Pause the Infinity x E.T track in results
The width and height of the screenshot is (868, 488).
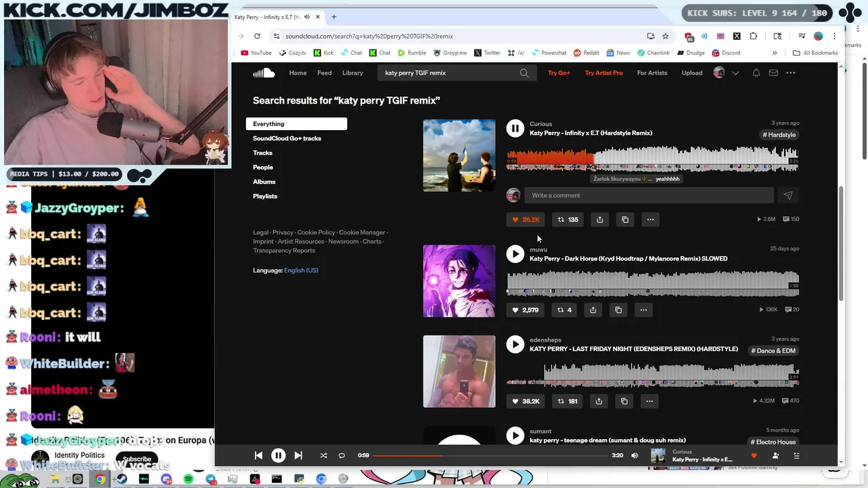515,128
